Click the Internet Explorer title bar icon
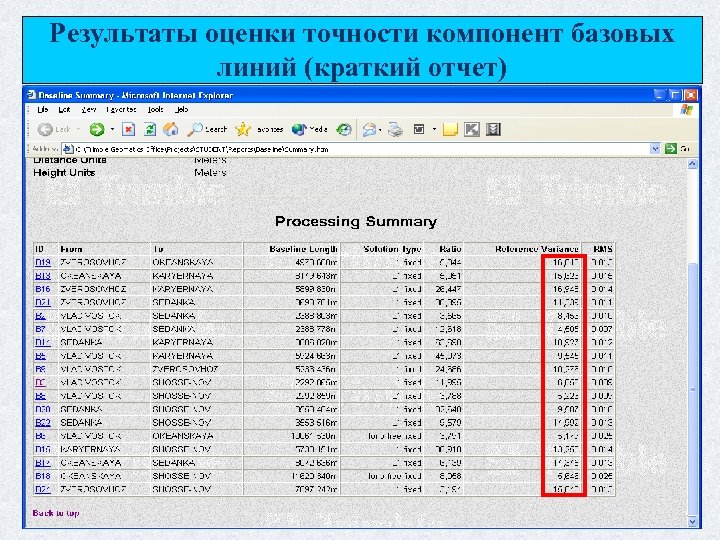 point(31,95)
